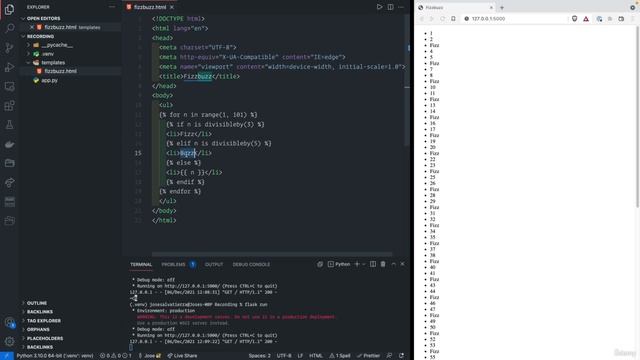640x360 pixels.
Task: Open Explorer views and more actions ellipsis
Action: [x=112, y=7]
